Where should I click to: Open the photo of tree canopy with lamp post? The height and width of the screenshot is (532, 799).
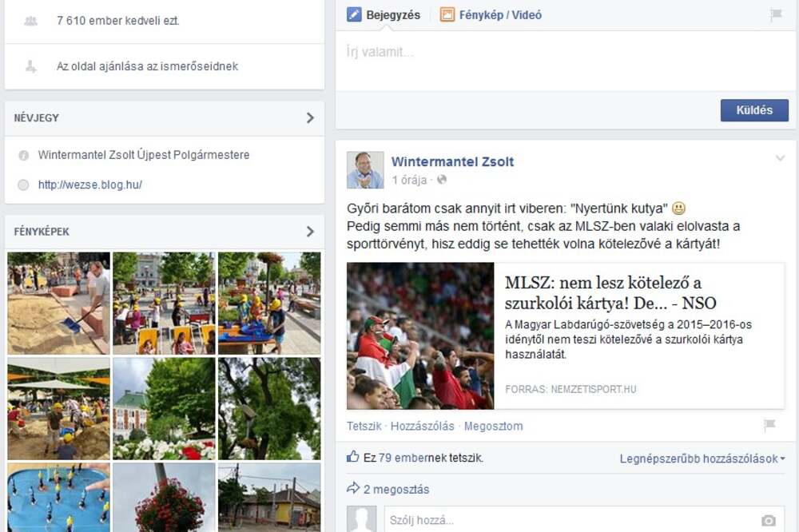point(269,409)
